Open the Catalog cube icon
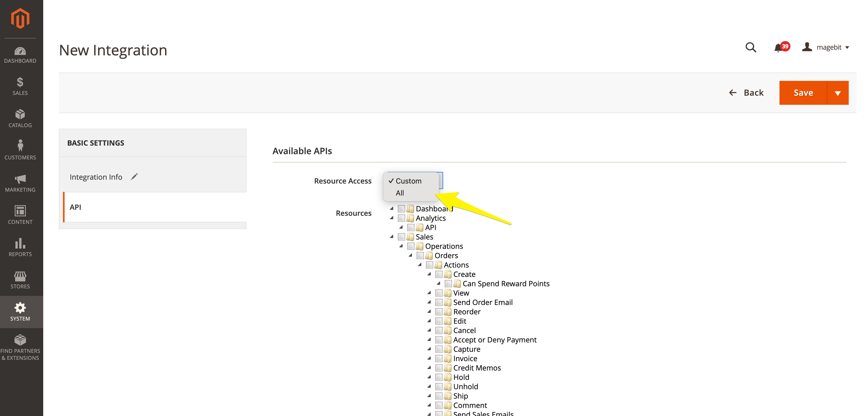This screenshot has width=868, height=416. coord(20,114)
